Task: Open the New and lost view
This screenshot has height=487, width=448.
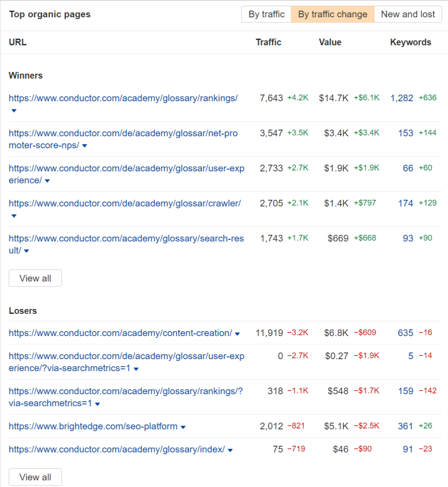Action: click(408, 14)
